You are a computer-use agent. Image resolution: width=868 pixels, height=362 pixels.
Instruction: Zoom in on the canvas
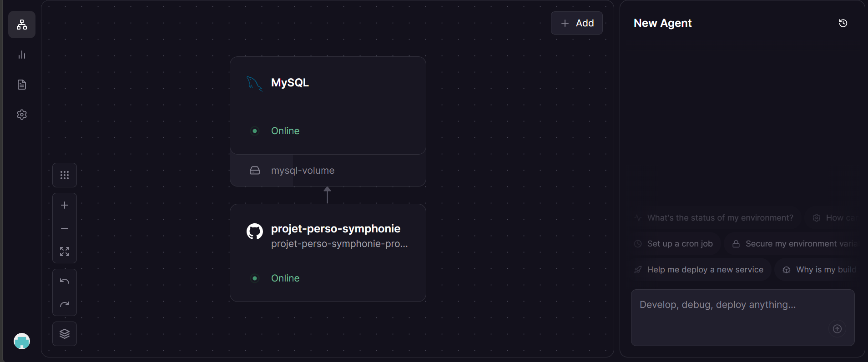(65, 205)
